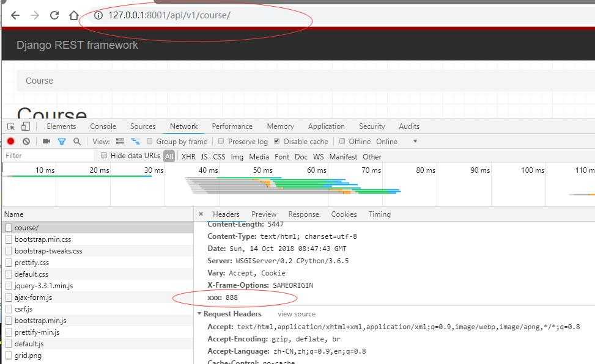Toggle the device toolbar icon
Image resolution: width=595 pixels, height=364 pixels.
pos(26,126)
